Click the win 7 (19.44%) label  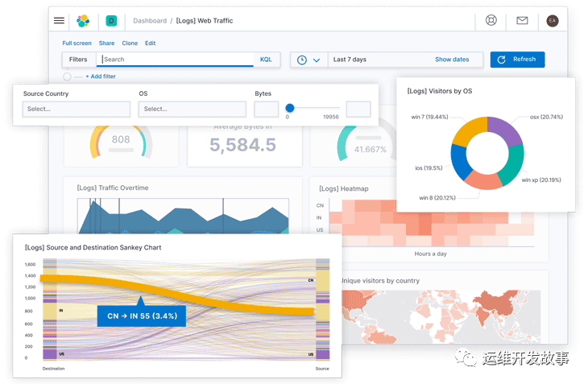point(429,117)
